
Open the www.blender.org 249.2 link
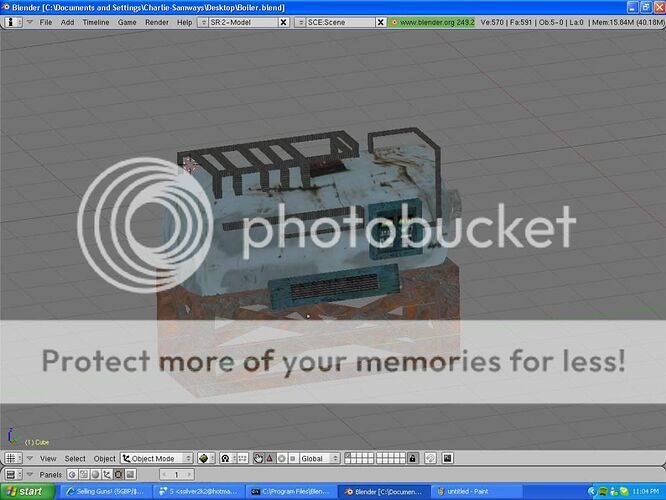432,22
